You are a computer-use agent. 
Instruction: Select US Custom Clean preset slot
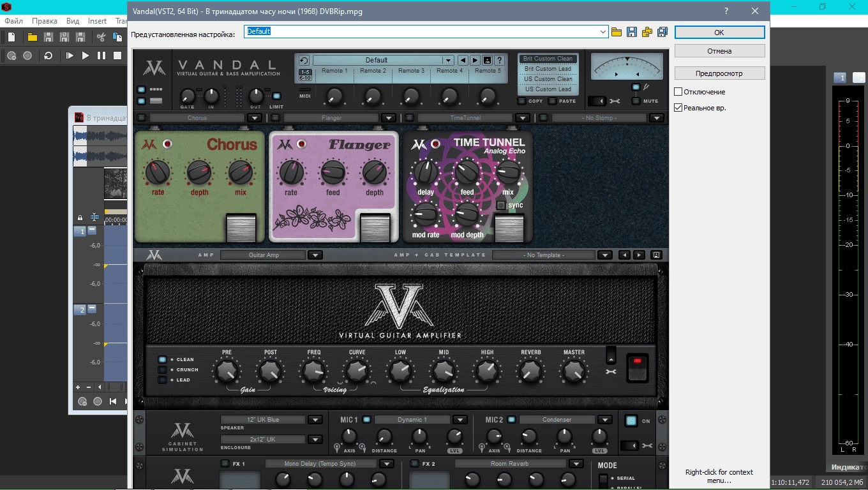548,79
